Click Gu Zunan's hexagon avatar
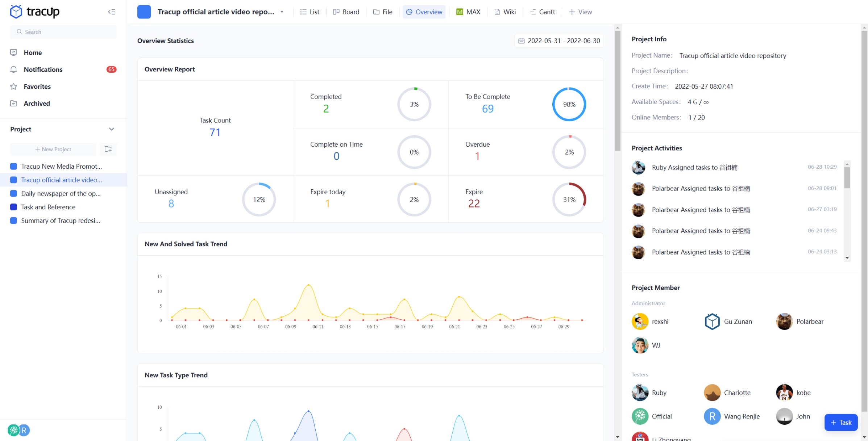 (x=712, y=322)
